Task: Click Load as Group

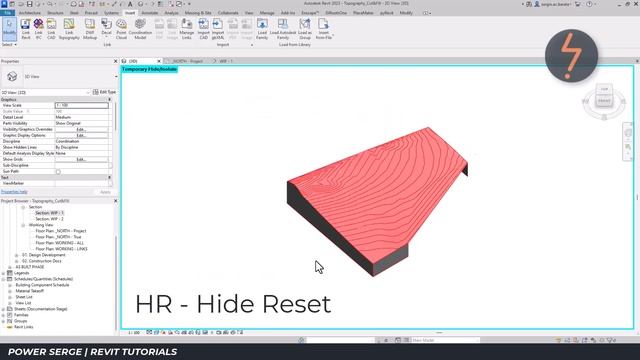Action: [x=304, y=29]
